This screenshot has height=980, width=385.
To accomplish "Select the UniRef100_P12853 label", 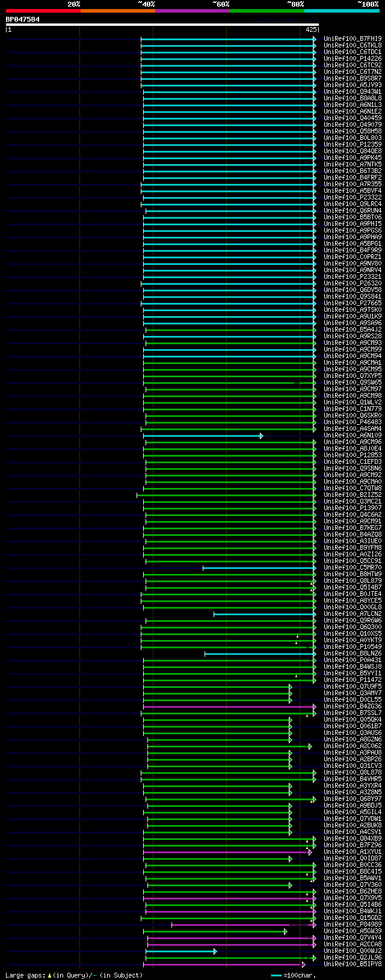I will tap(353, 455).
